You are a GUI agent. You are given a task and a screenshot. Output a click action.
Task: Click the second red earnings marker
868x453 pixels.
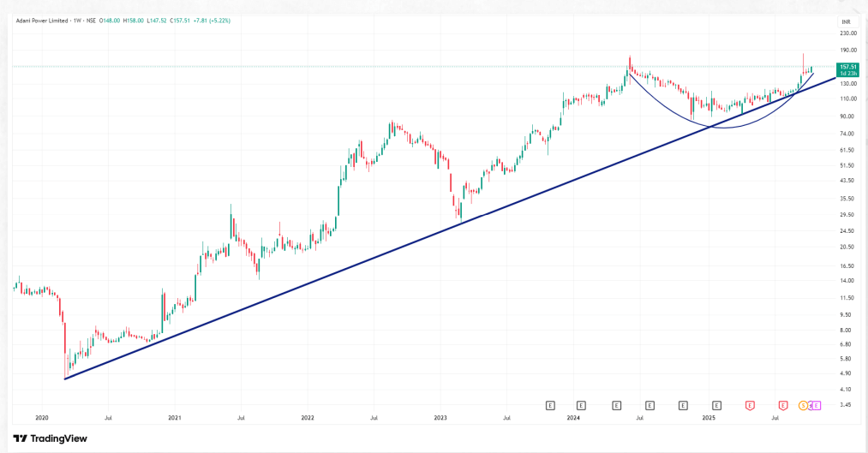tap(783, 405)
